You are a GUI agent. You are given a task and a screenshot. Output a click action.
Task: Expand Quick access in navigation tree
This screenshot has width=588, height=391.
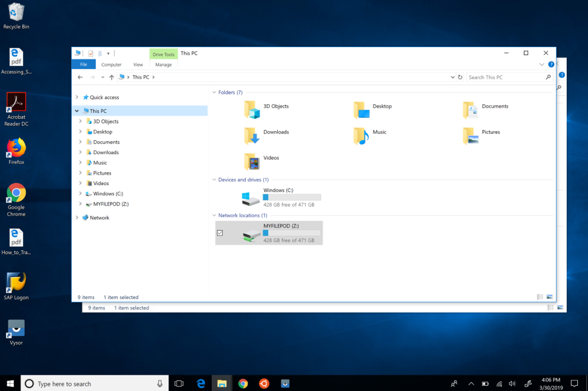77,97
